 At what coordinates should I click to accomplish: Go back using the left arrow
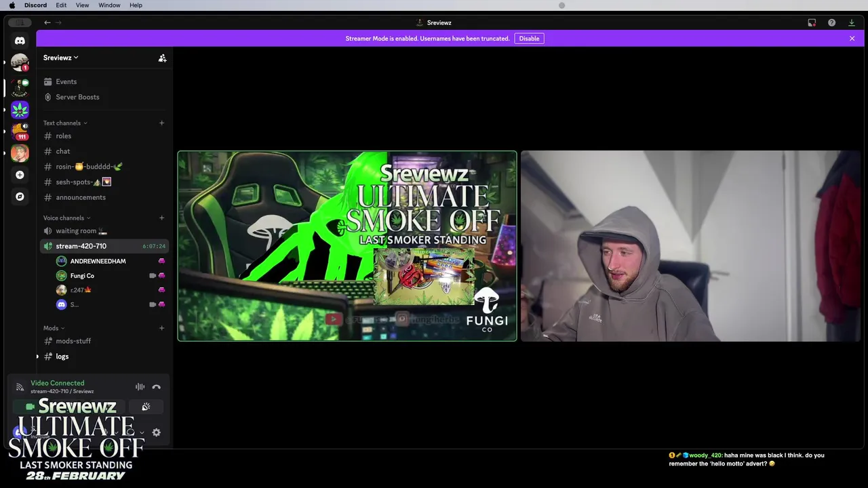(47, 22)
